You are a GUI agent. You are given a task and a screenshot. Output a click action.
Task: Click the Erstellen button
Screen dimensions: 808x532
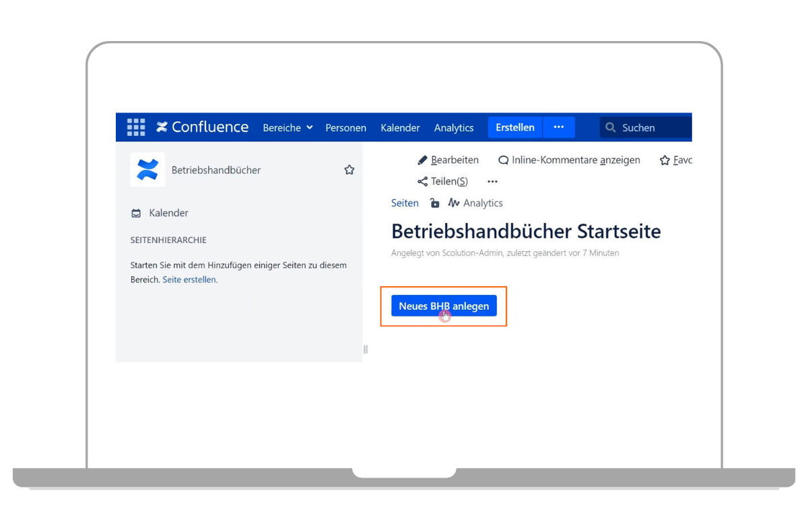point(515,127)
